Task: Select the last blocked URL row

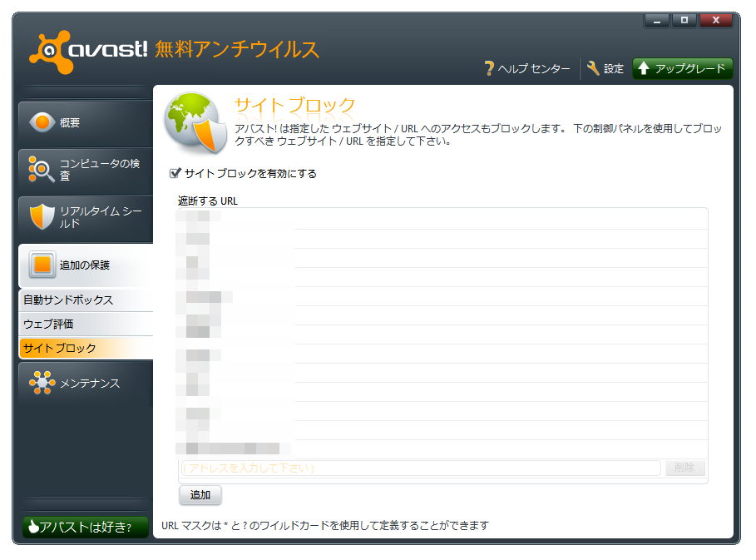Action: [x=442, y=449]
